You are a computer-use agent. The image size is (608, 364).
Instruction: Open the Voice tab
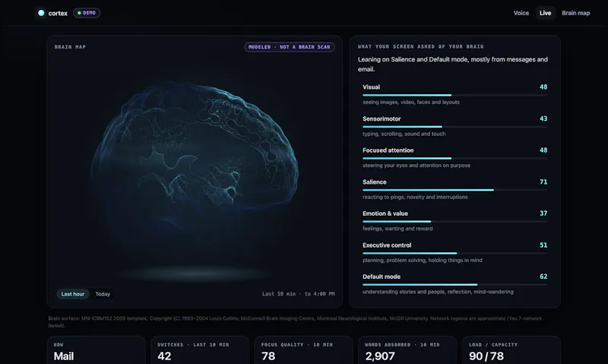[521, 13]
